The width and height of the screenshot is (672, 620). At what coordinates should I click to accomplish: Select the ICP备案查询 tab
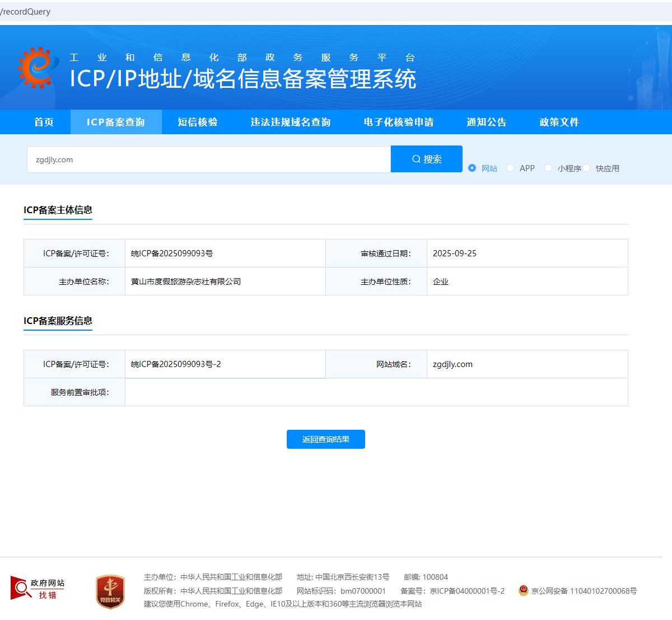click(116, 122)
